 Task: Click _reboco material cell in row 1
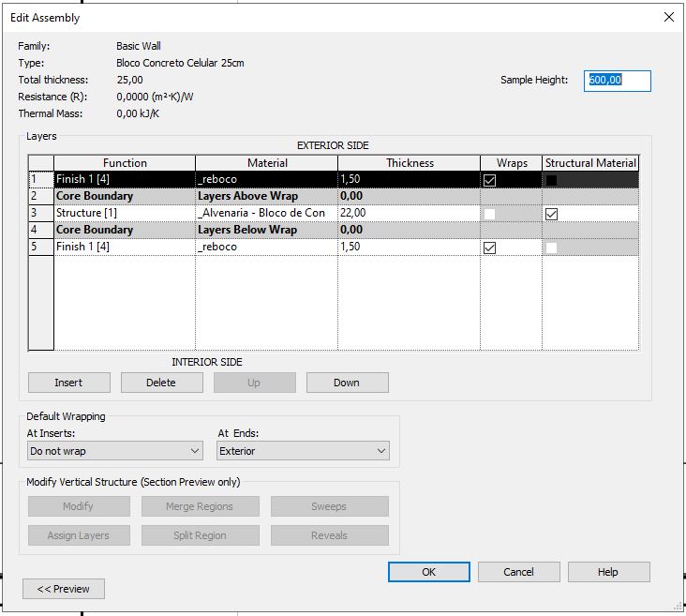267,179
